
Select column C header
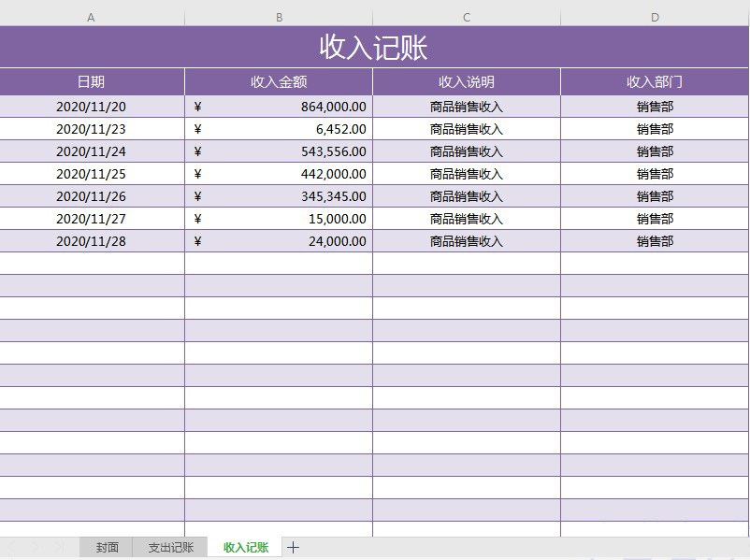click(x=467, y=18)
